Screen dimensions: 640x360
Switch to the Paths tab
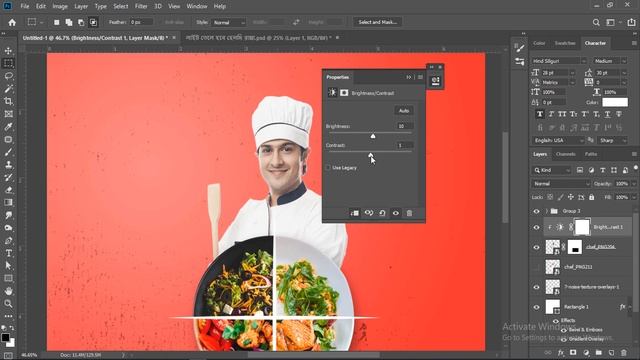591,154
